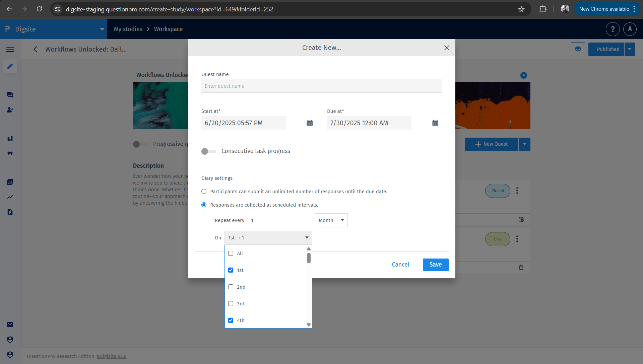Click the Save button
643x364 pixels.
tap(435, 265)
